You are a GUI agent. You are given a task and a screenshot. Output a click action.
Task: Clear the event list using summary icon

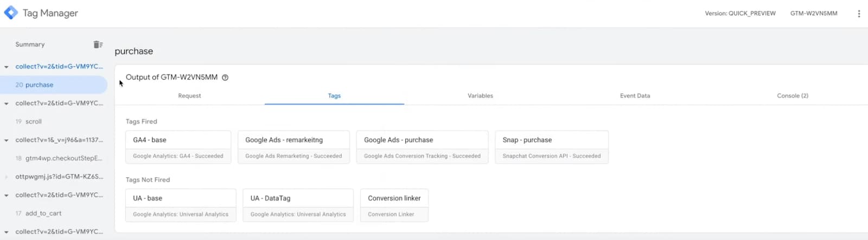(98, 44)
